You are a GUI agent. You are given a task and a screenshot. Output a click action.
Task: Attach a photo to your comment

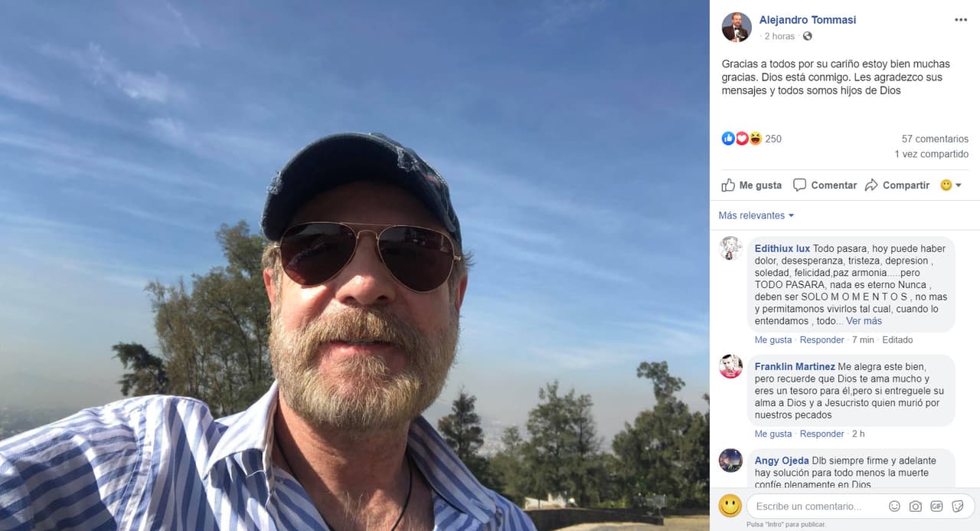pos(916,506)
